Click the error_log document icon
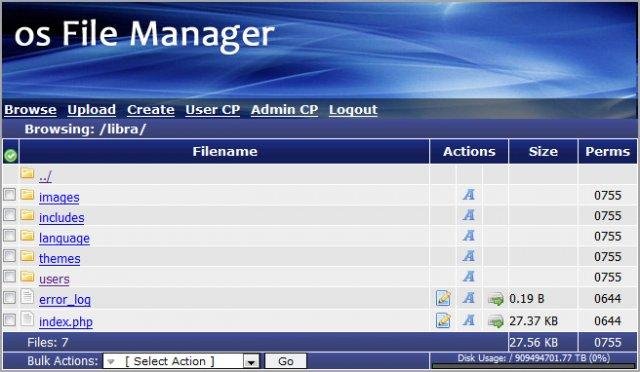Viewport: 640px width, 372px height. pos(27,297)
